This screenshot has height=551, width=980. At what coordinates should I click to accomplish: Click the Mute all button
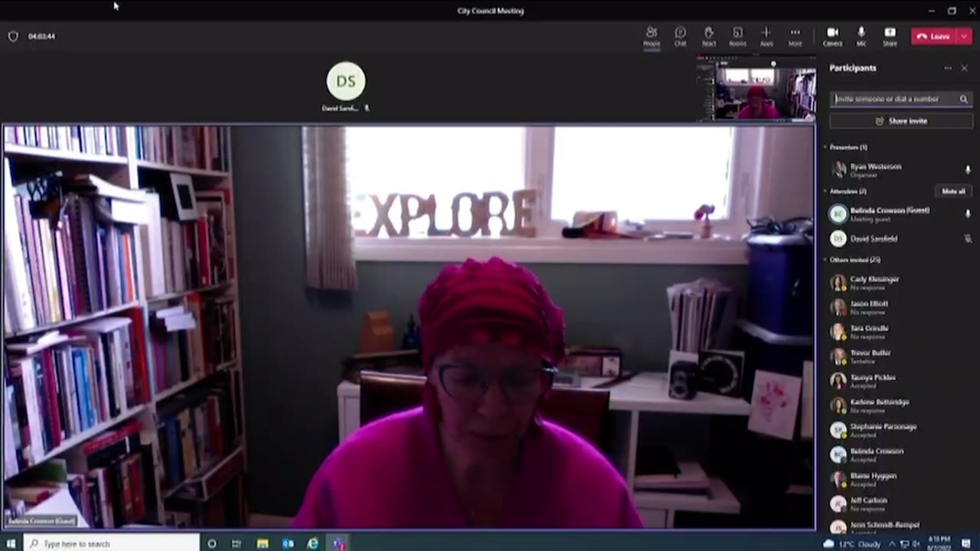point(953,191)
